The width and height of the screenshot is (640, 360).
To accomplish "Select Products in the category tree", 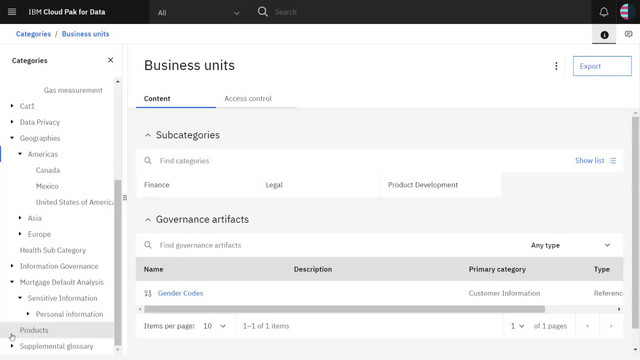I will point(34,330).
